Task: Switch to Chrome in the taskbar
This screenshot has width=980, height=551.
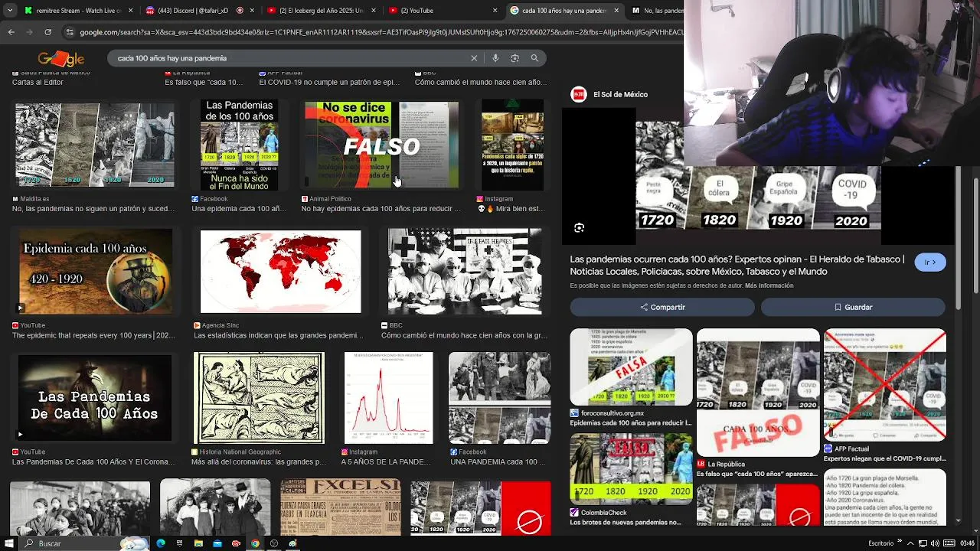Action: pos(255,543)
